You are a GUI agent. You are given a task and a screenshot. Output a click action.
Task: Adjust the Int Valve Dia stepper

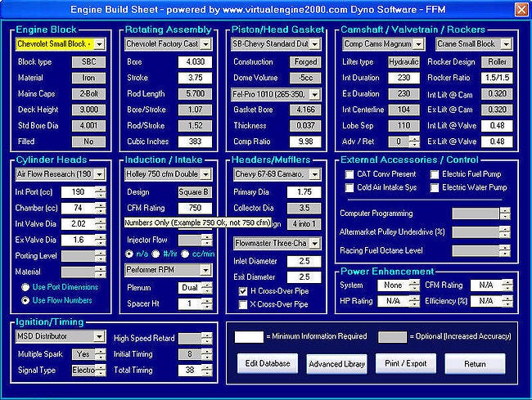(x=101, y=224)
